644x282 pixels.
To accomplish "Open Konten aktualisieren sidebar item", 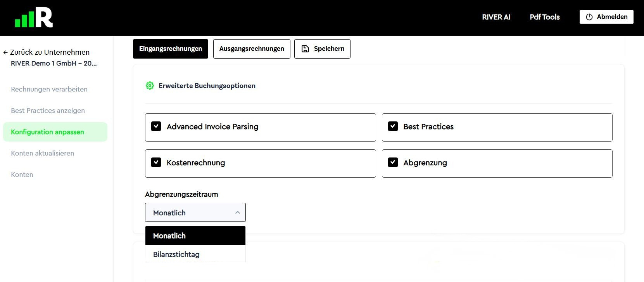I will (x=42, y=153).
